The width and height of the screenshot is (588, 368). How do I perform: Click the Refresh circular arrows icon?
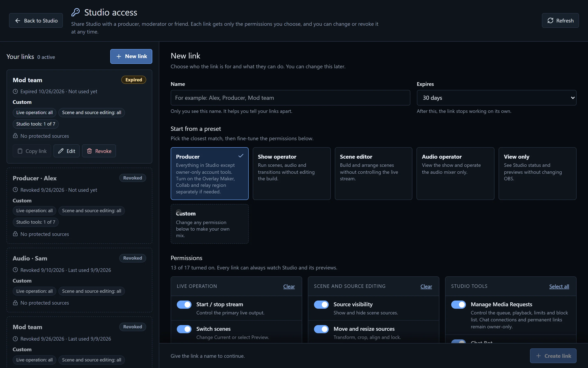click(550, 21)
